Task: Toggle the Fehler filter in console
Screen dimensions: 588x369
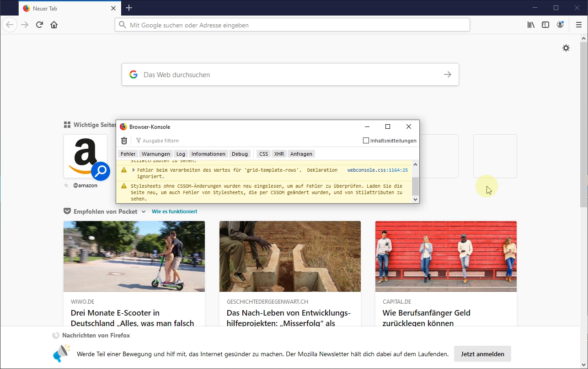Action: (128, 154)
